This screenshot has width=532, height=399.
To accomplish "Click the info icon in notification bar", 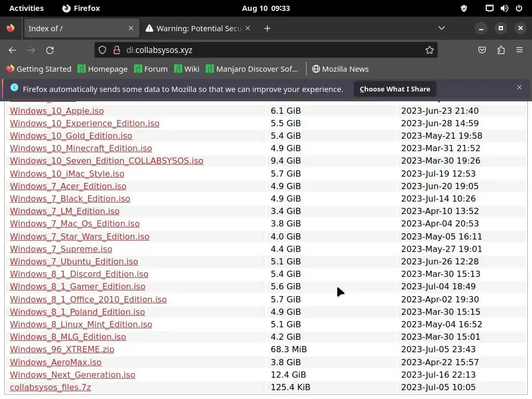I will [14, 87].
